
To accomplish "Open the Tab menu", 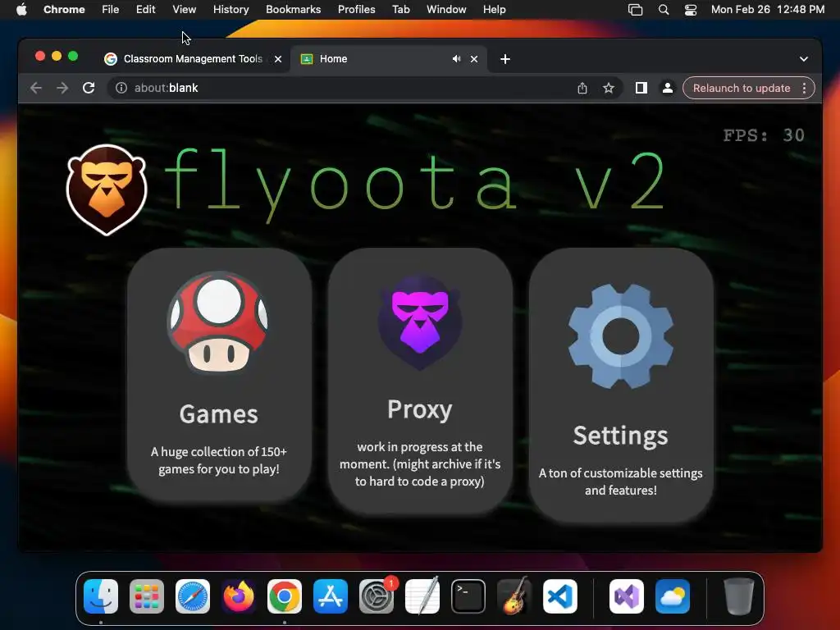I will coord(400,10).
